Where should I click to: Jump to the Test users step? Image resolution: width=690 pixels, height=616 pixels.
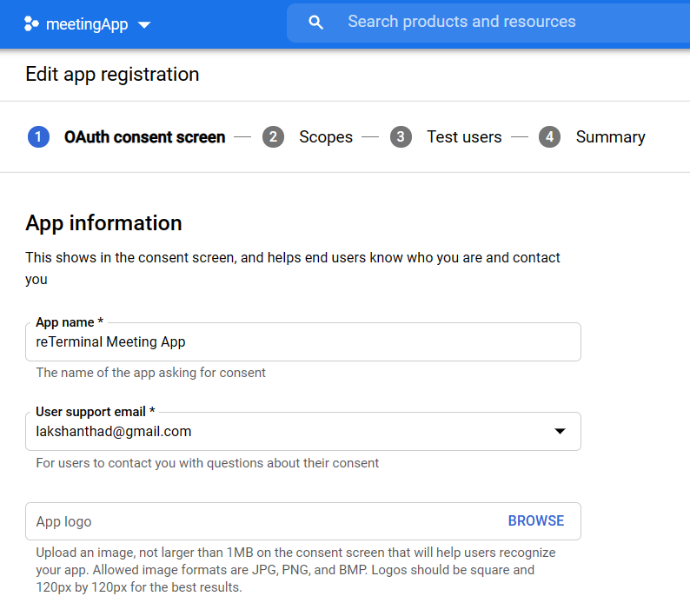click(464, 137)
